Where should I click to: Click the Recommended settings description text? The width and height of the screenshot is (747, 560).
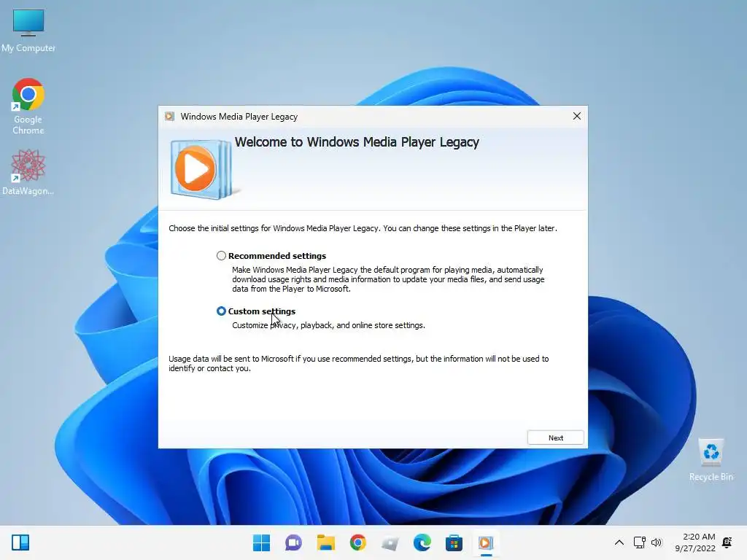coord(388,279)
